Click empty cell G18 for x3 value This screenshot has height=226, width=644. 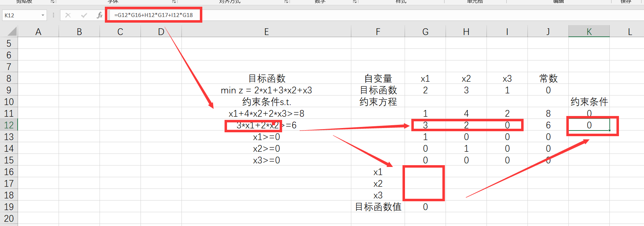[x=425, y=195]
